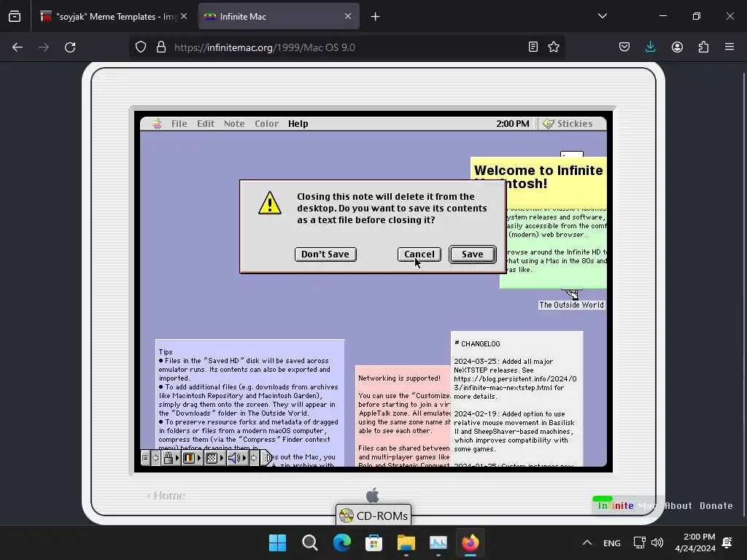Image resolution: width=747 pixels, height=560 pixels.
Task: Click the Control Strip collapse tab
Action: (x=267, y=458)
